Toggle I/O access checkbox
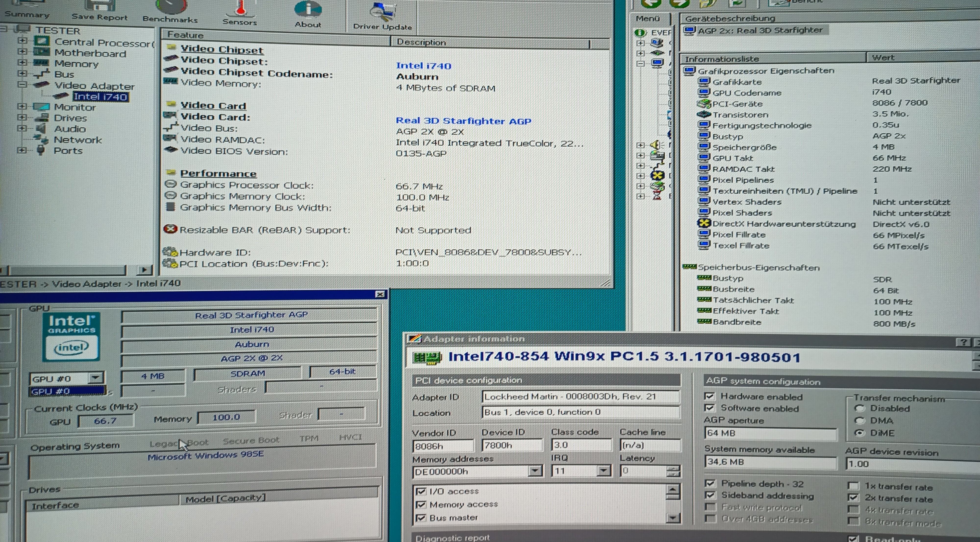The width and height of the screenshot is (980, 542). (x=421, y=491)
